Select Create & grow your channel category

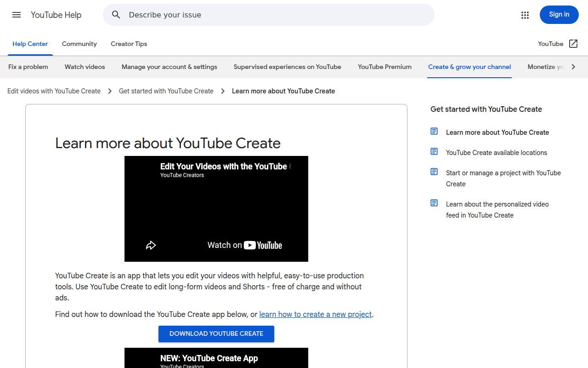click(469, 67)
